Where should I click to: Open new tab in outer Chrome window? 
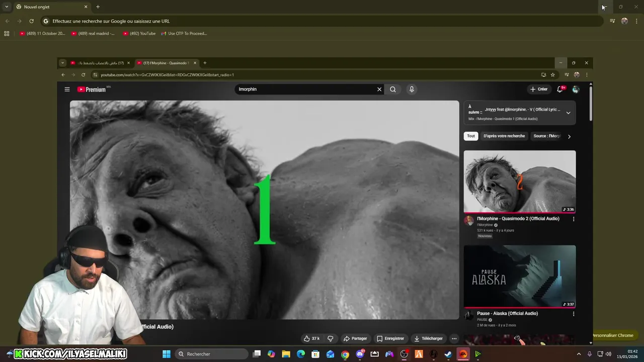point(98,7)
